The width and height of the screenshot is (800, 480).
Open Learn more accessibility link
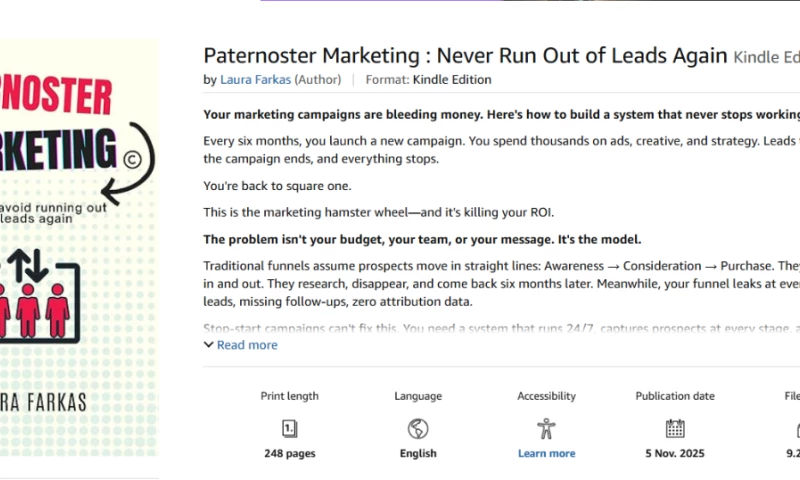pos(546,453)
